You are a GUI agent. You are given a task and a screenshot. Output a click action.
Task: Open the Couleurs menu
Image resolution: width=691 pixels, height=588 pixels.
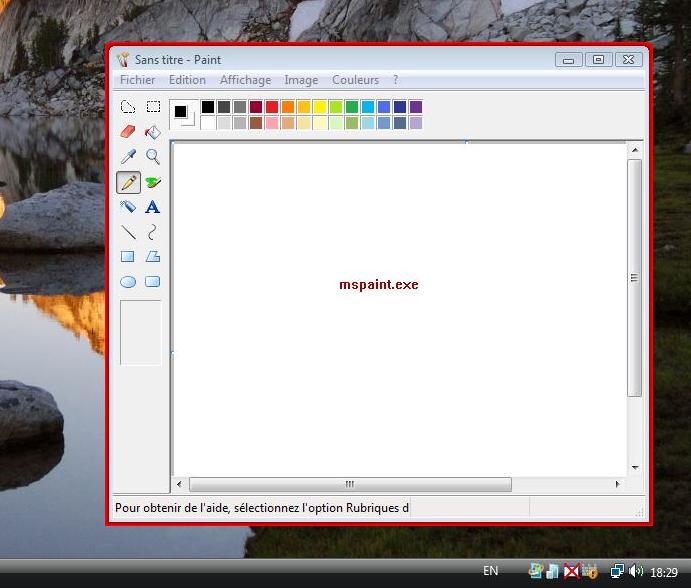click(355, 80)
